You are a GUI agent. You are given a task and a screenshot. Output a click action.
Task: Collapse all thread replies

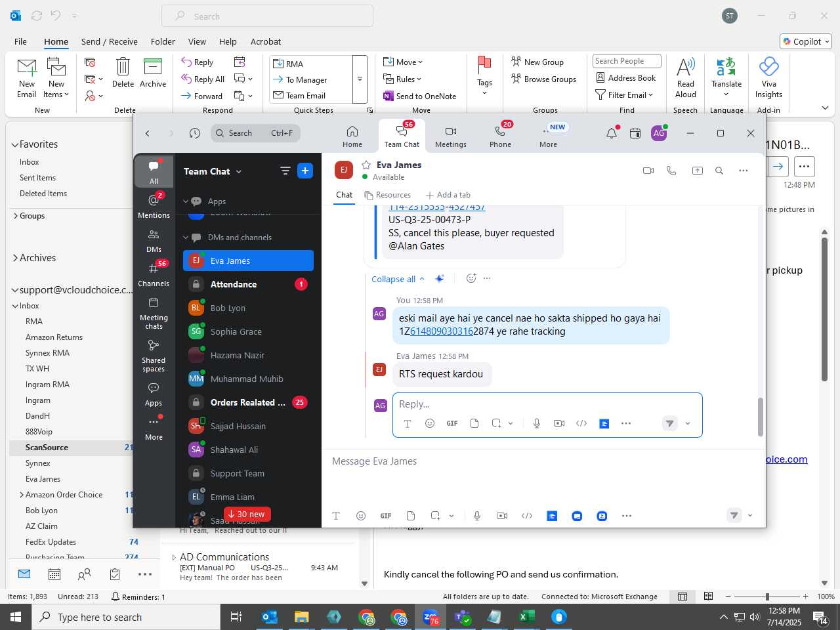click(x=398, y=279)
